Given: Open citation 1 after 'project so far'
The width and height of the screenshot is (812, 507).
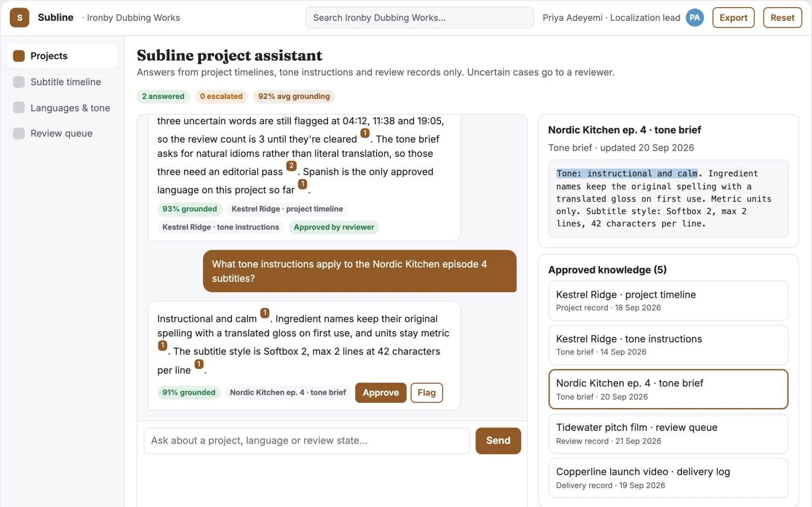Looking at the screenshot, I should click(302, 184).
